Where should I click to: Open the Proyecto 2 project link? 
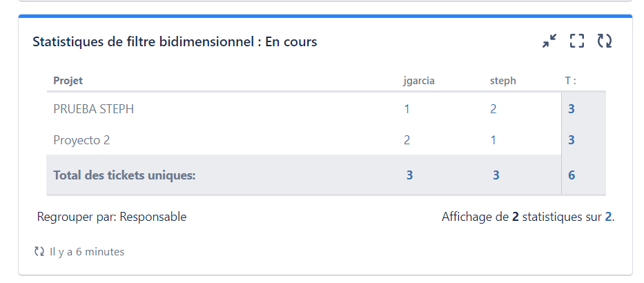[81, 140]
